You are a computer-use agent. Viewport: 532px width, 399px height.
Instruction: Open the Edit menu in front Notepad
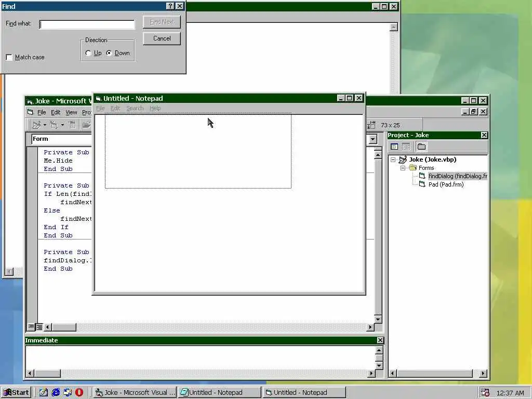pos(115,108)
